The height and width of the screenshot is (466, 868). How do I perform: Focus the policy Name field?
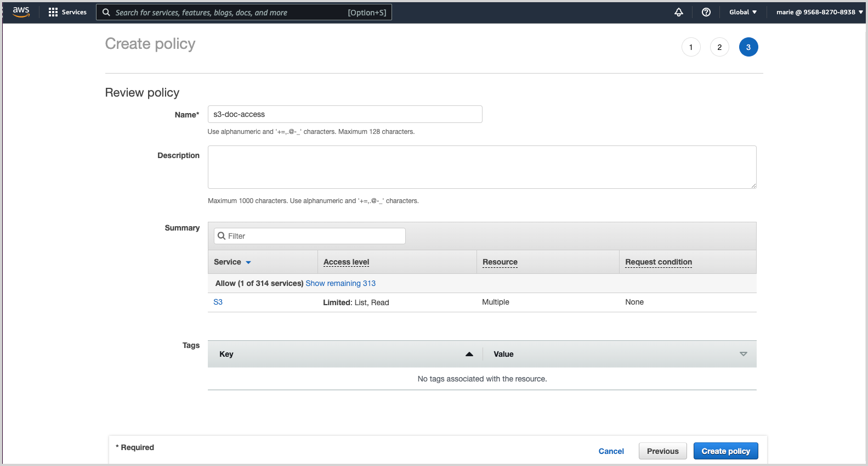[x=344, y=114]
